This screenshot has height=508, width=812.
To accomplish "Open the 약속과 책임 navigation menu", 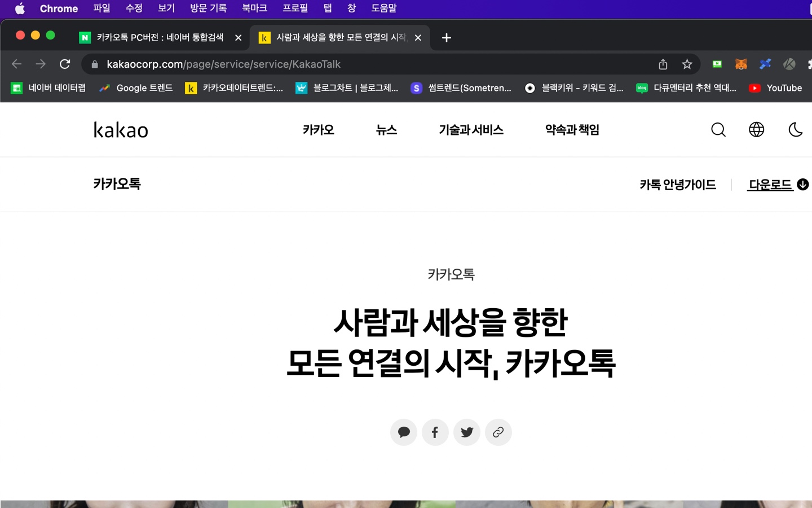I will coord(572,130).
